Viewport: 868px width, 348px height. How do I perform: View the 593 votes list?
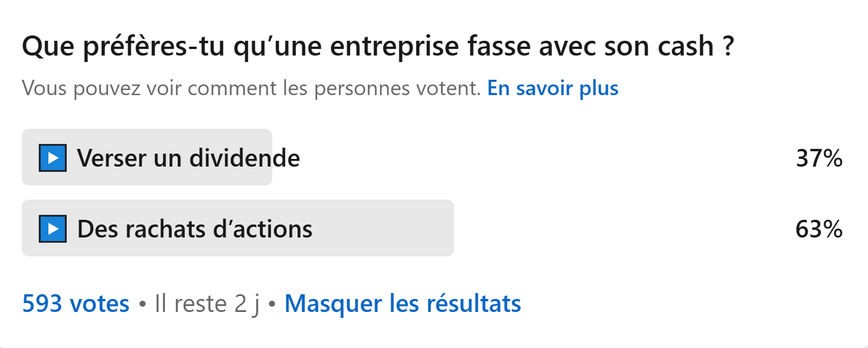point(76,304)
